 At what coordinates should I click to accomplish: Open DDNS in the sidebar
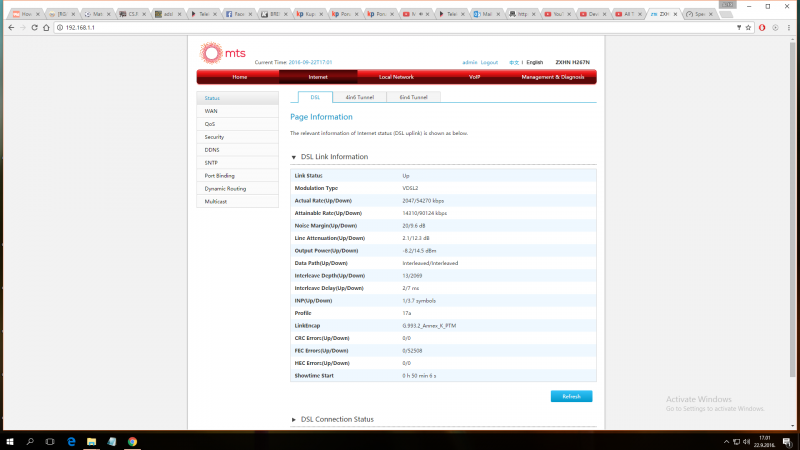pos(238,149)
